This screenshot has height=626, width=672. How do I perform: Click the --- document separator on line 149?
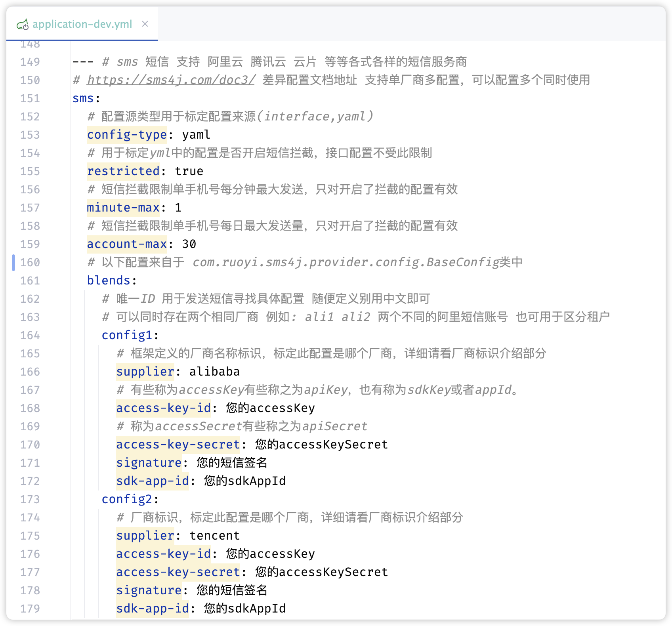83,62
